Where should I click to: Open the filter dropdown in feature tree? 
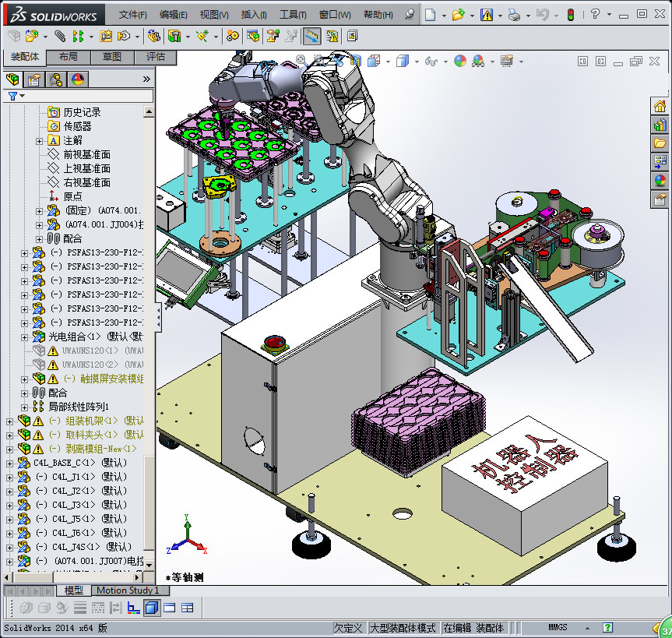coord(22,96)
